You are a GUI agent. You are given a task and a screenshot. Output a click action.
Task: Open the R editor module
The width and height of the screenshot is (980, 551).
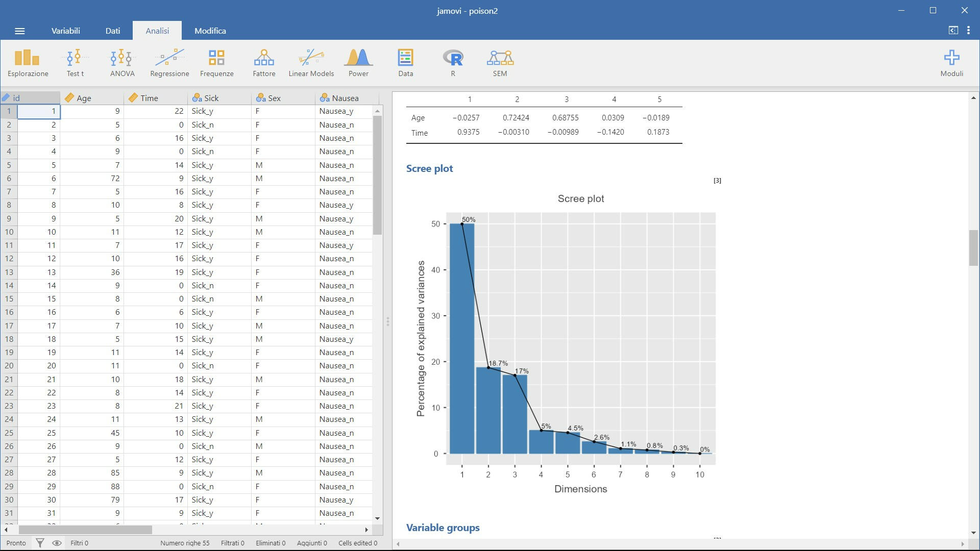coord(453,63)
